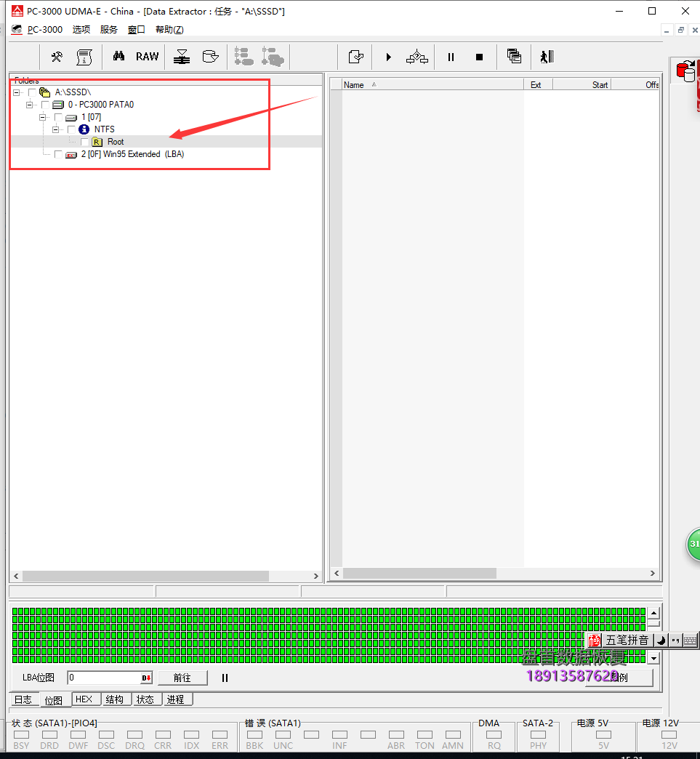Click the drive with arrow toolbar icon
700x759 pixels.
[x=210, y=57]
